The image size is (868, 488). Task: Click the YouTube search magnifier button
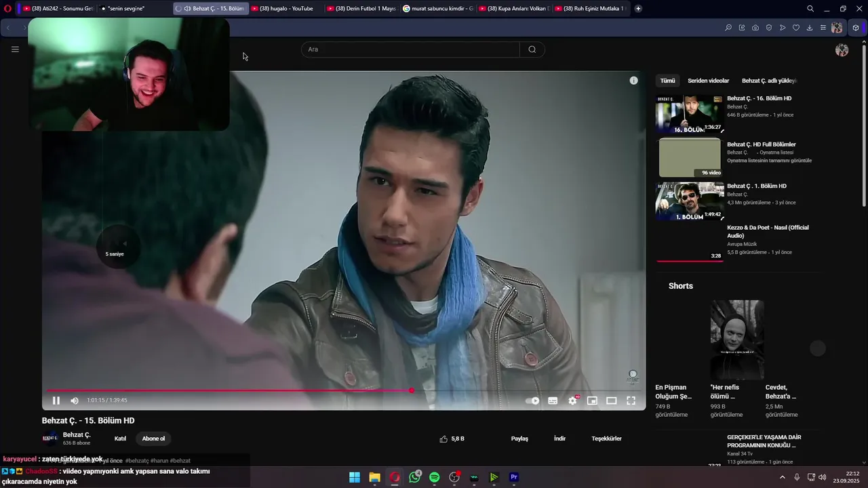coord(532,49)
